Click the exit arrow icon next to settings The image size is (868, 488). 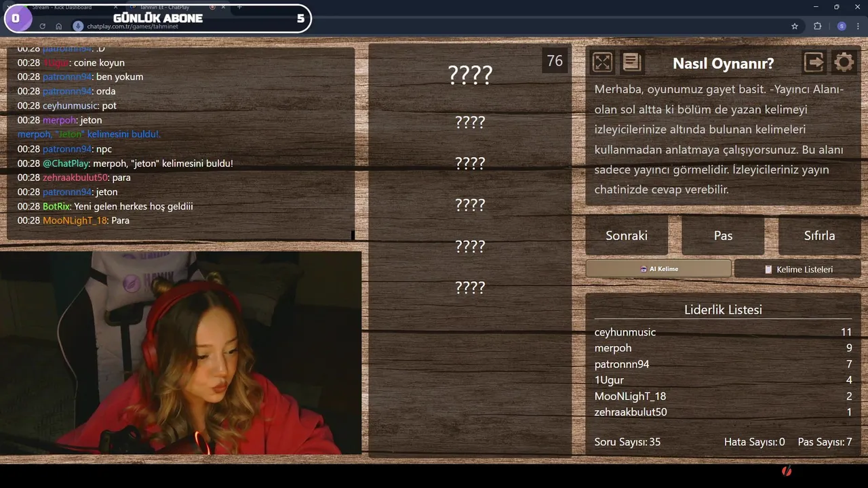point(814,62)
